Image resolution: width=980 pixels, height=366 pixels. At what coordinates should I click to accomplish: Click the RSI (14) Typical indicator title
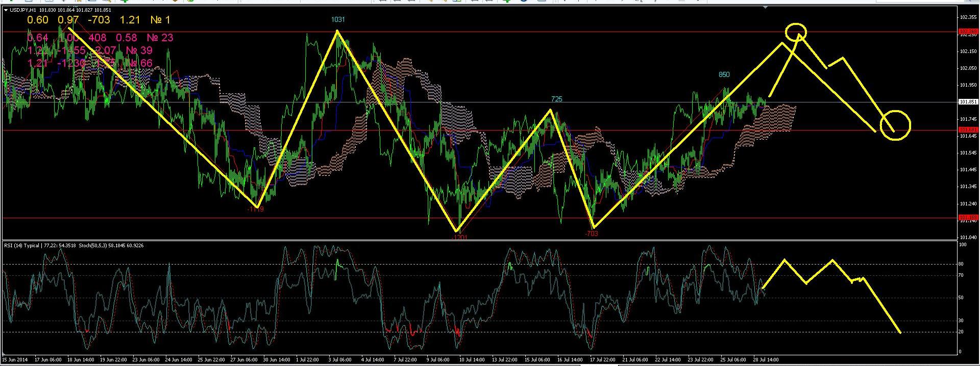click(x=23, y=246)
